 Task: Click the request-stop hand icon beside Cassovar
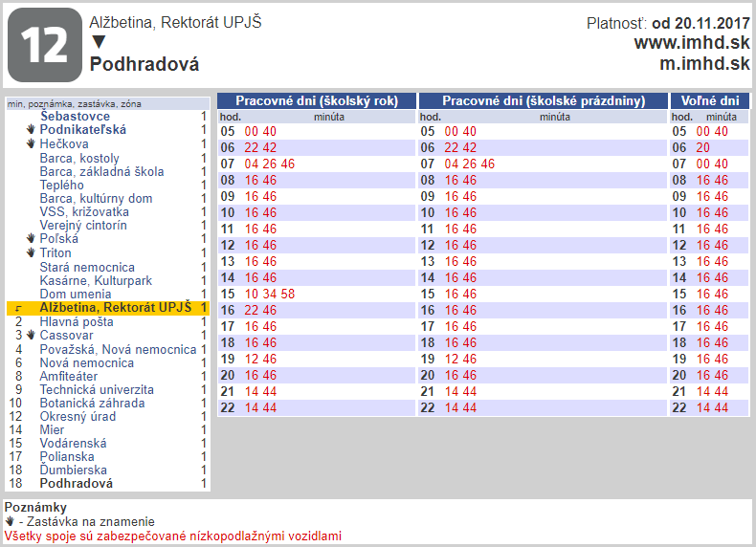(x=32, y=335)
